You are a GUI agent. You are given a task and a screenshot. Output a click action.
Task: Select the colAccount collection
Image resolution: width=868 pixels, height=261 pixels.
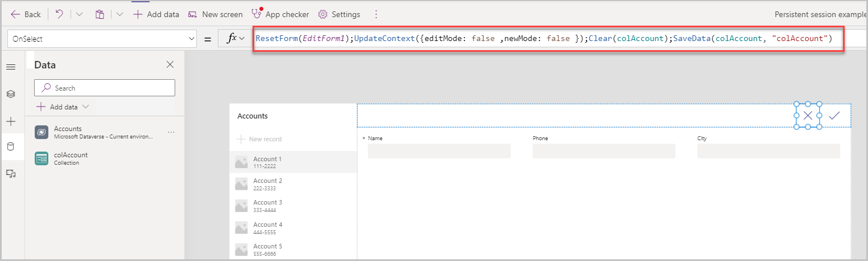105,158
